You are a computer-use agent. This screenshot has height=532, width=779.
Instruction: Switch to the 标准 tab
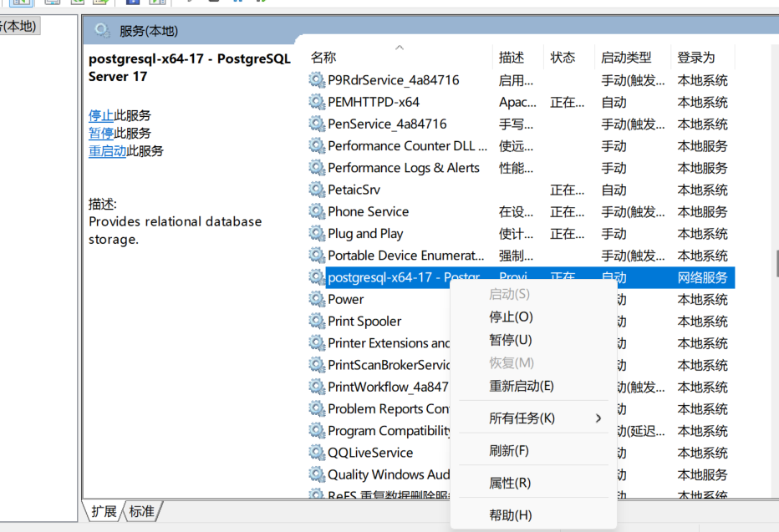141,511
